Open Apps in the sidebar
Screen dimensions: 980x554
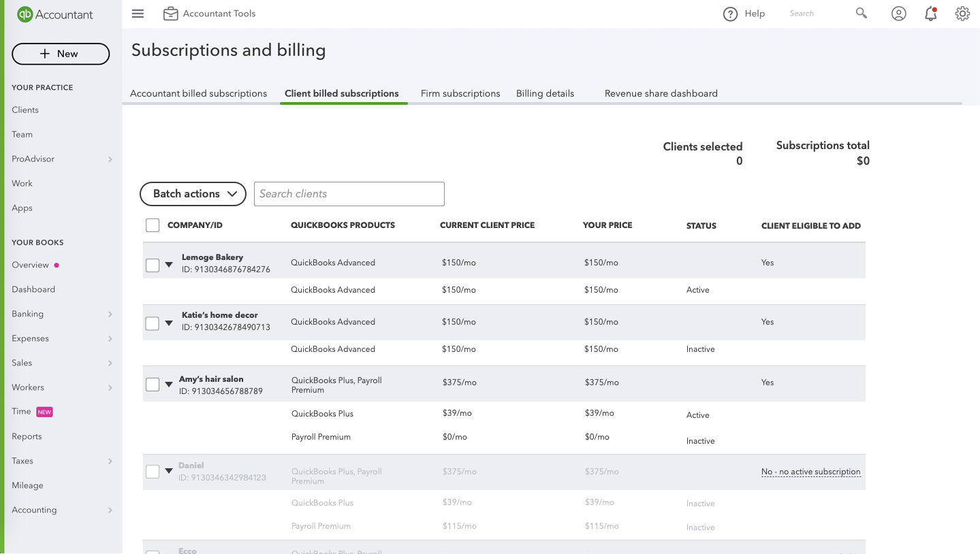click(x=22, y=208)
